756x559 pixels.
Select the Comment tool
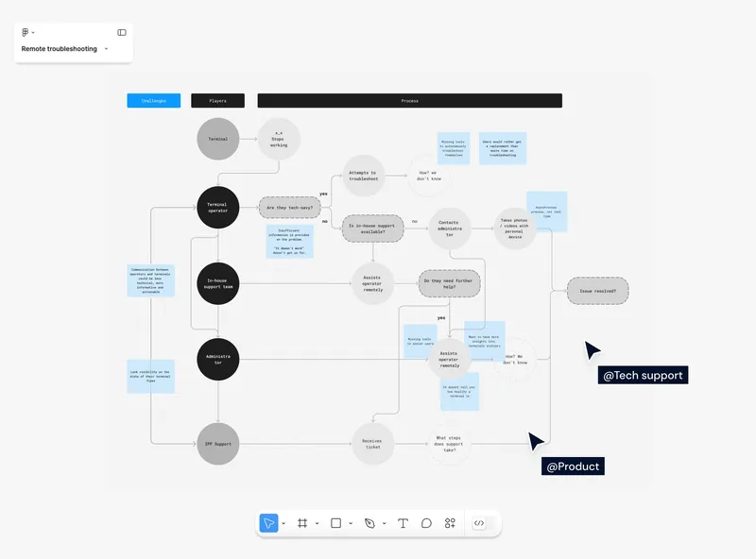click(426, 523)
